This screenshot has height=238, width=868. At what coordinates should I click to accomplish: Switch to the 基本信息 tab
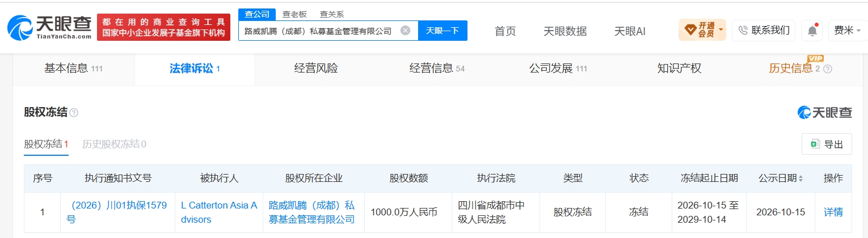point(73,69)
